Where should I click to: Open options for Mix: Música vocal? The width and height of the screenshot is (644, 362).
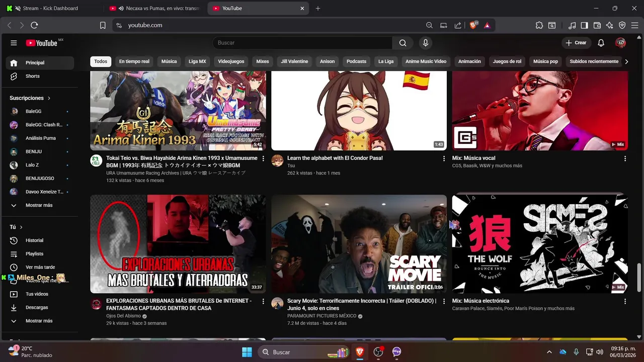[x=625, y=158]
